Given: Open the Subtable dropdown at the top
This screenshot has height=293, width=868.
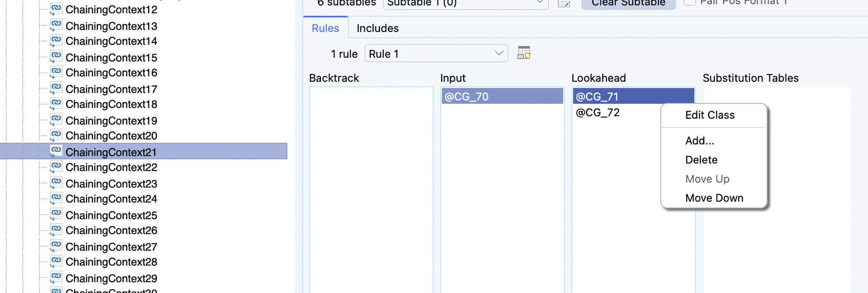Looking at the screenshot, I should [466, 4].
